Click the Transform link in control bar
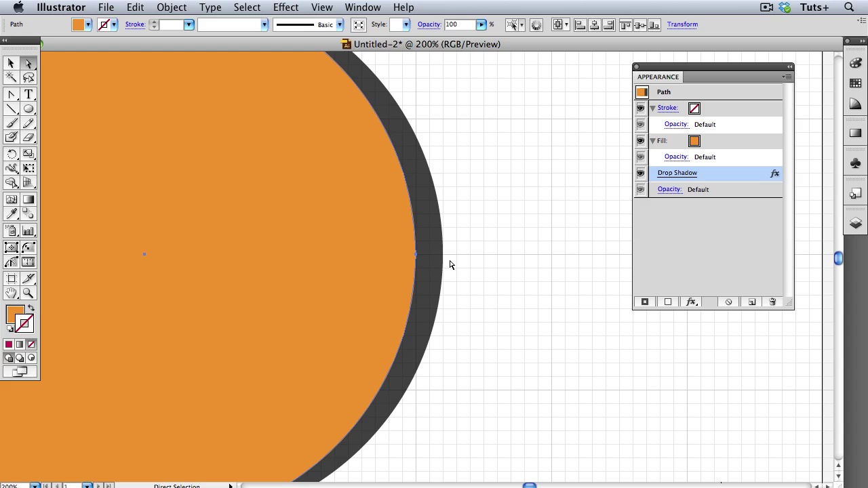This screenshot has height=488, width=868. coord(682,24)
